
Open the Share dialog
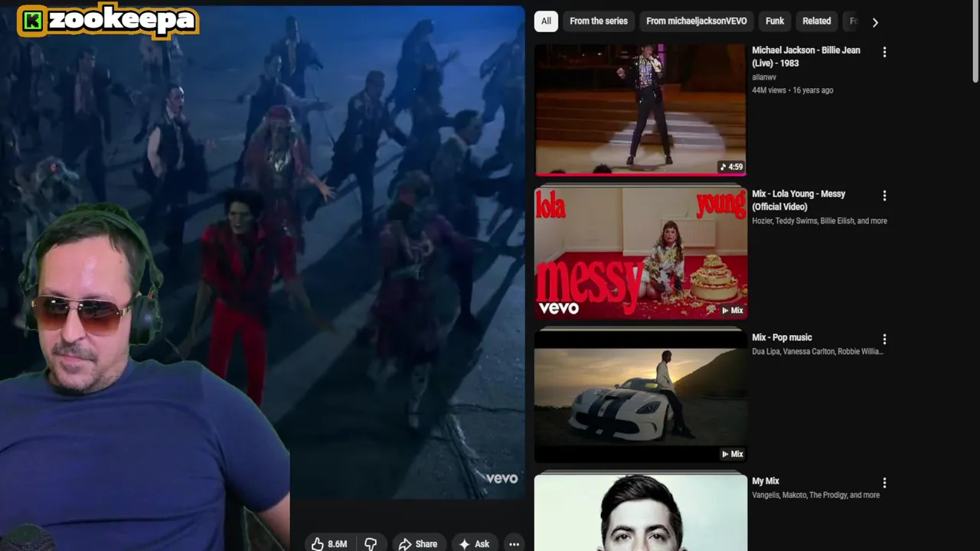(418, 544)
